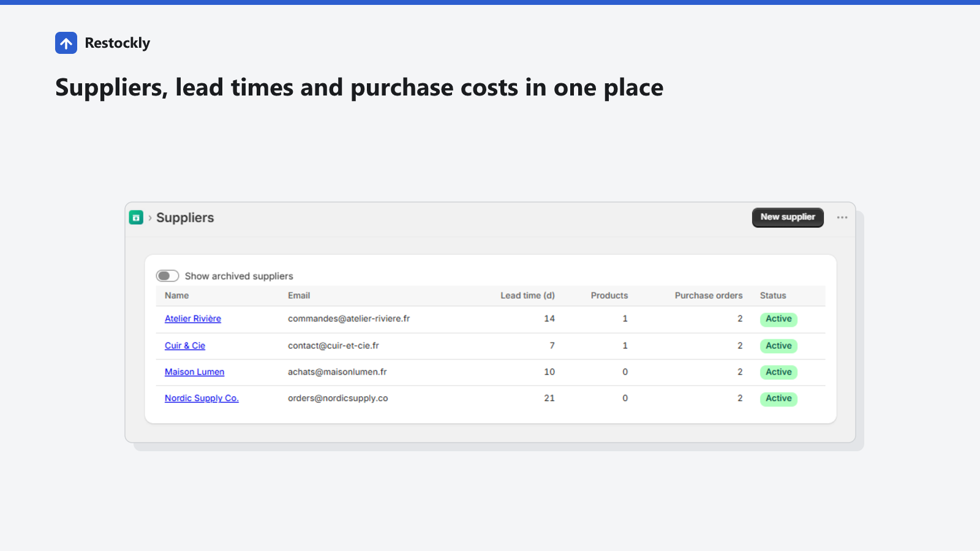Open the Nordic Supply Co. supplier link

(x=202, y=398)
